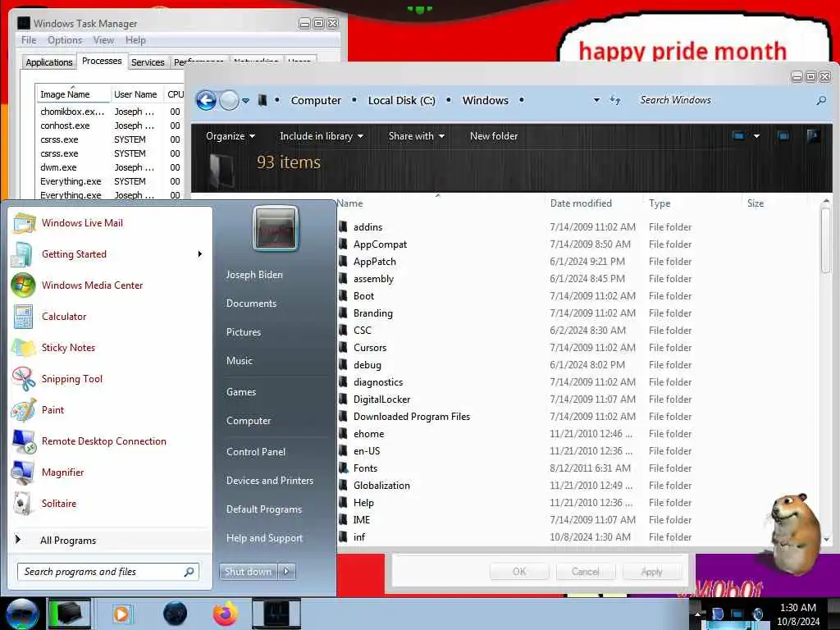This screenshot has height=630, width=840.
Task: Open Paint palette icon
Action: click(23, 410)
